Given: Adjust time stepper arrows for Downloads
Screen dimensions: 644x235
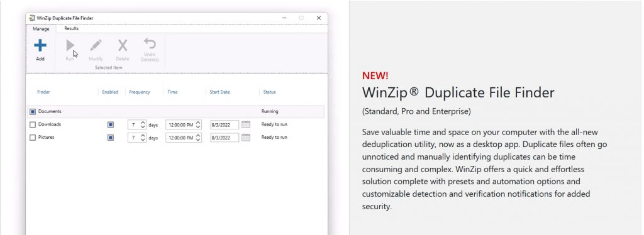Looking at the screenshot, I should (x=198, y=124).
